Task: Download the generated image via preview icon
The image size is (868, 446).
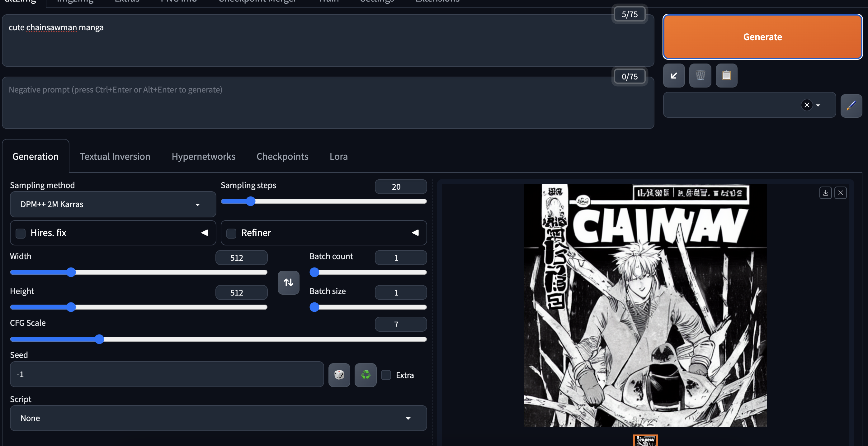Action: click(x=826, y=193)
